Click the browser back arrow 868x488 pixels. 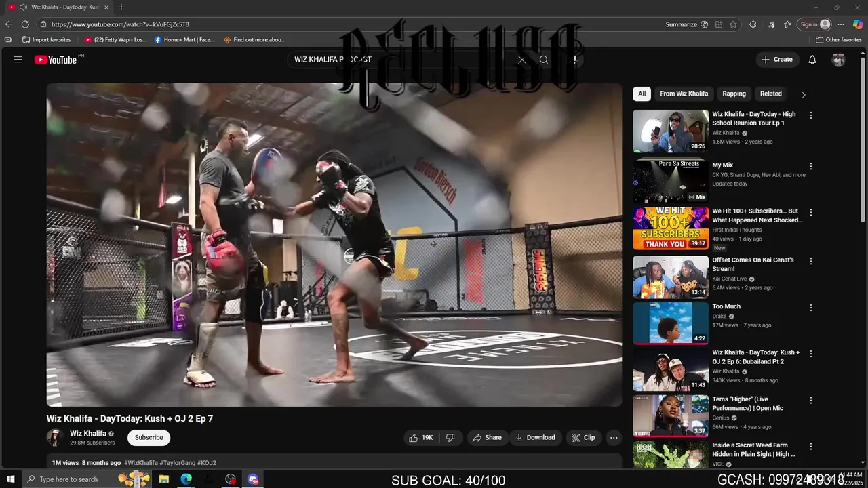click(9, 24)
